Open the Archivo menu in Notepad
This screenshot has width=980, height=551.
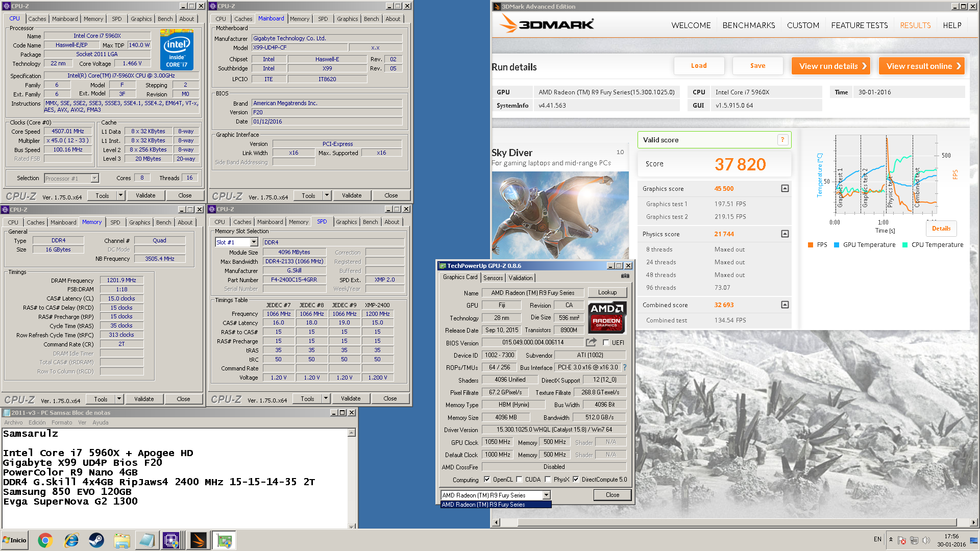click(x=13, y=422)
